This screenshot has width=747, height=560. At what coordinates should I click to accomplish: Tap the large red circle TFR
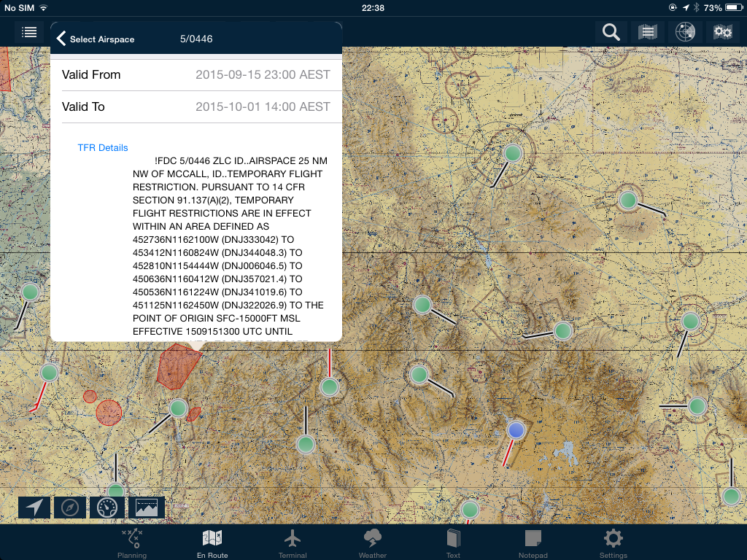coord(109,413)
